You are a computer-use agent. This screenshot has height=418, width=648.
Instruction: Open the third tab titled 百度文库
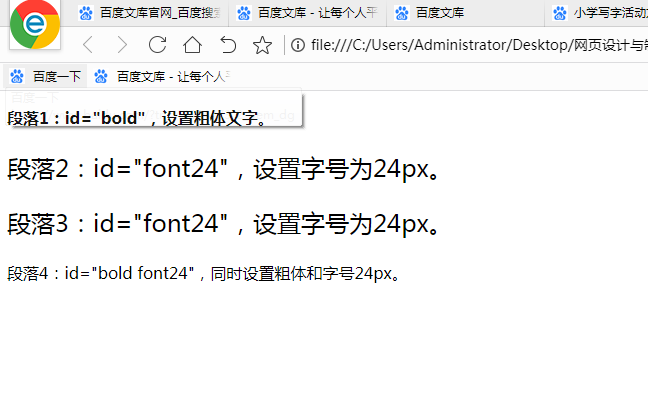click(x=440, y=13)
